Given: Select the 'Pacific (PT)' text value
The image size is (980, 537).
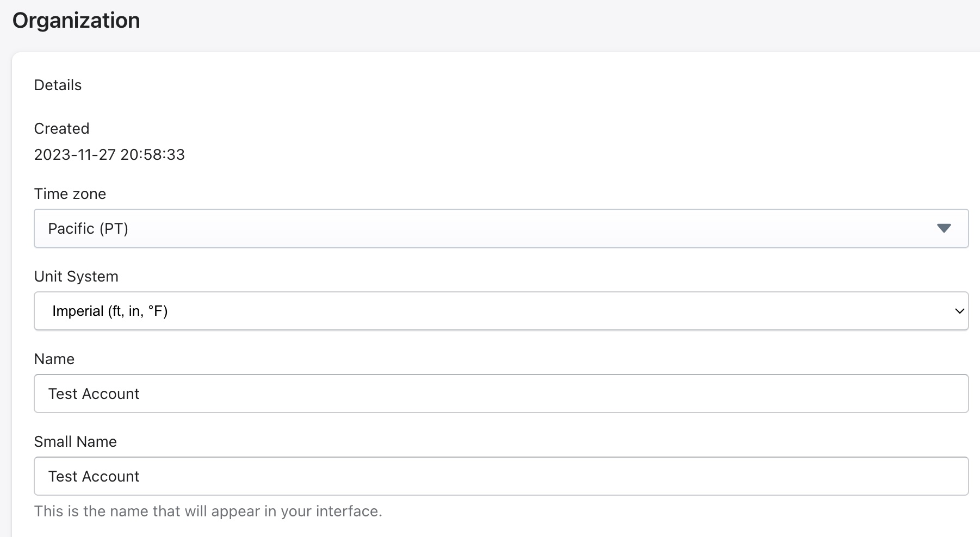Looking at the screenshot, I should pos(88,228).
